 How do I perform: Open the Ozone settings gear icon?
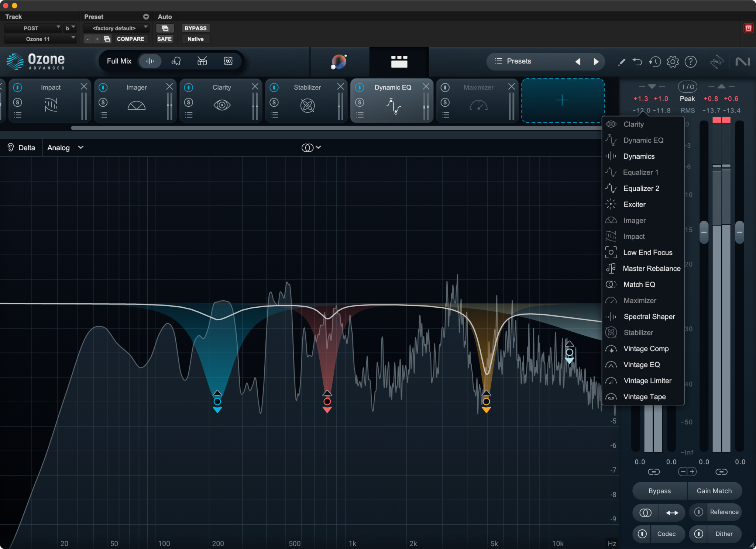[x=673, y=62]
